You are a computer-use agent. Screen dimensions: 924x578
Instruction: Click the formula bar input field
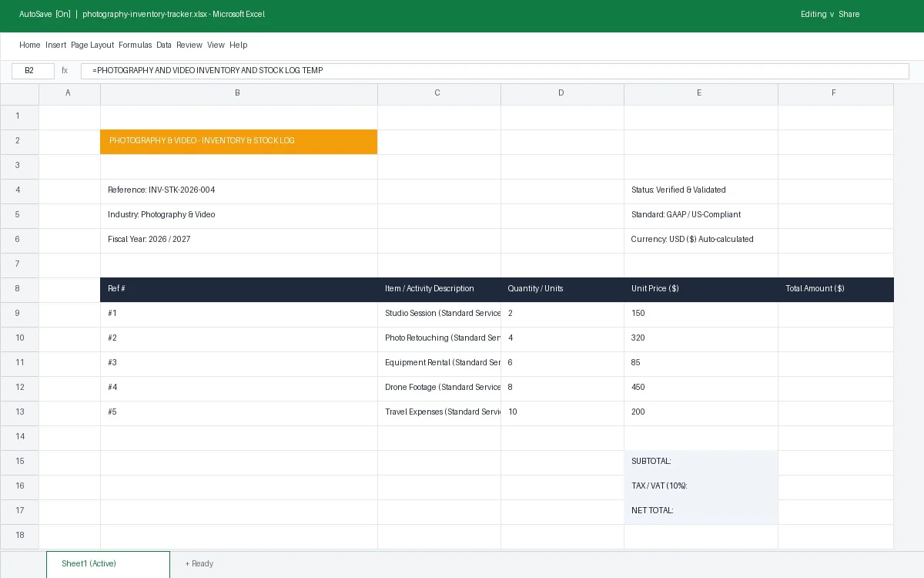pos(495,71)
